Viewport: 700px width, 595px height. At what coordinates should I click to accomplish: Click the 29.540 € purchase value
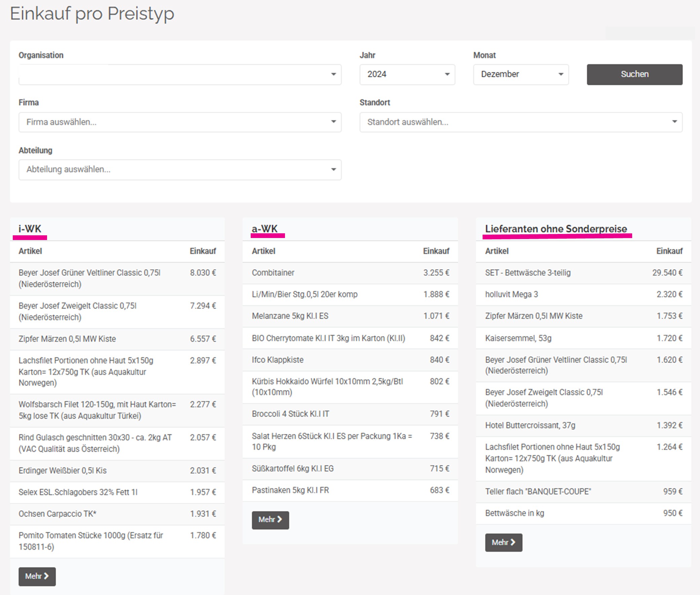[x=667, y=273]
